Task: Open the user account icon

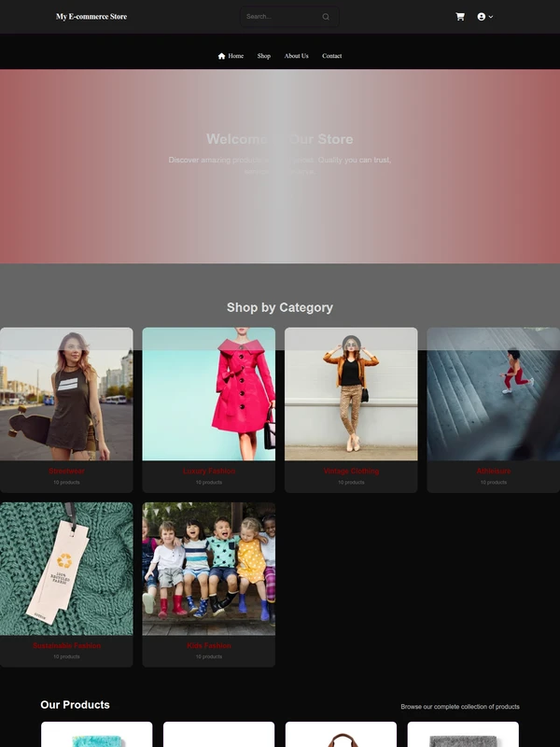Action: pyautogui.click(x=481, y=17)
